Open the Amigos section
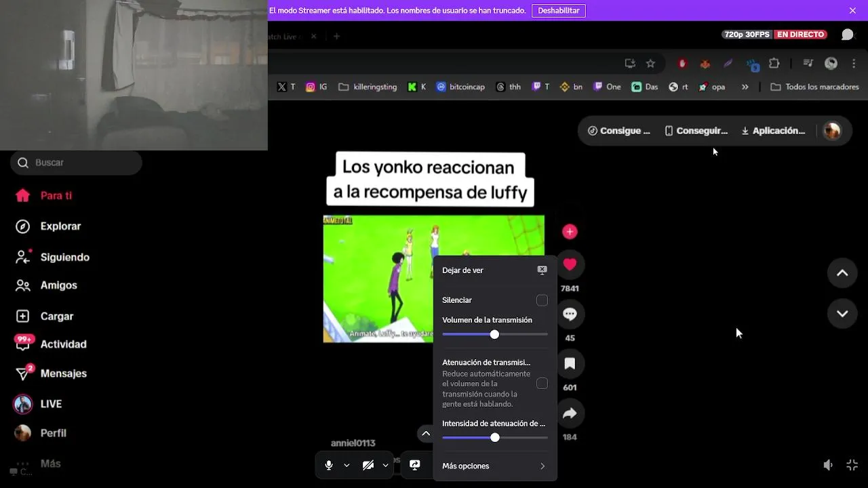Image resolution: width=868 pixels, height=488 pixels. 46,285
